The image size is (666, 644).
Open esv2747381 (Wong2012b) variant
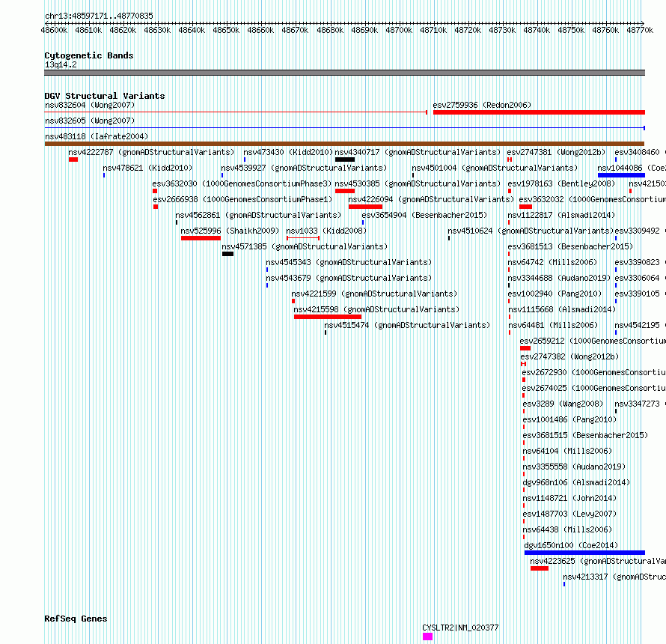coord(556,152)
